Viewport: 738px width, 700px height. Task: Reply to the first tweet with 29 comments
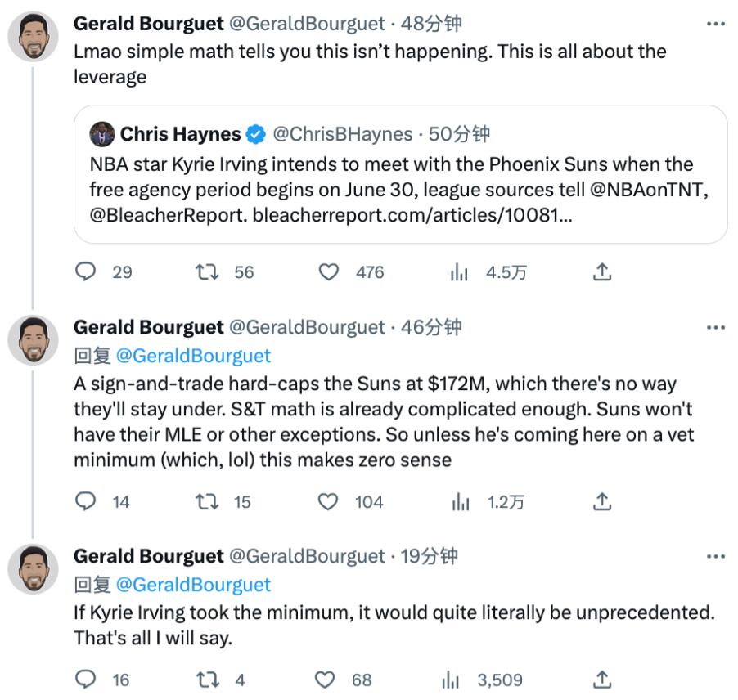pos(86,271)
